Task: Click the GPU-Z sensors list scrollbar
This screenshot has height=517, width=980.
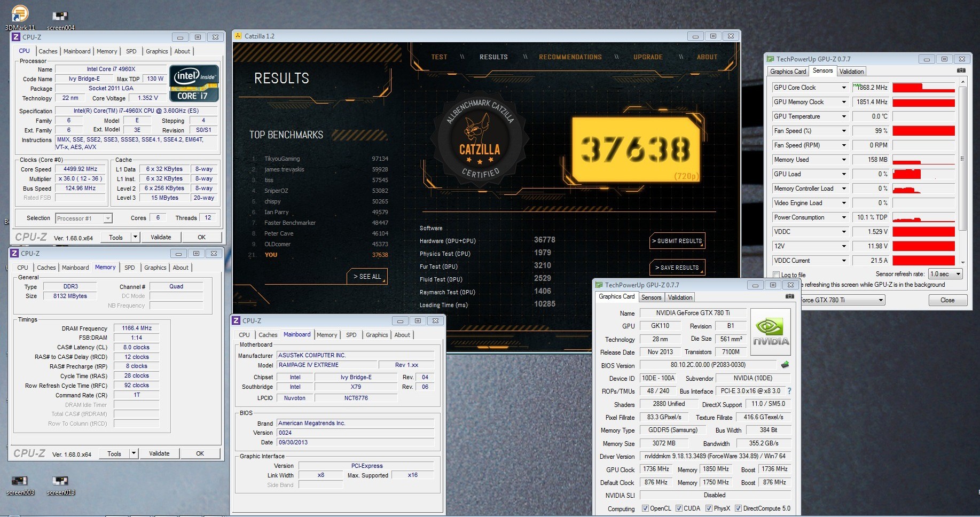Action: (962, 173)
